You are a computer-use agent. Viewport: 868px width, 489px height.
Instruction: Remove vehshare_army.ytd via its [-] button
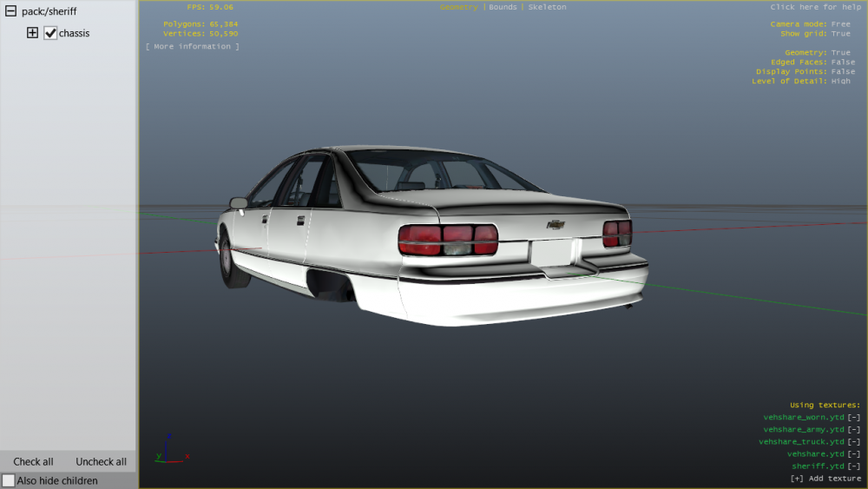[x=853, y=430]
